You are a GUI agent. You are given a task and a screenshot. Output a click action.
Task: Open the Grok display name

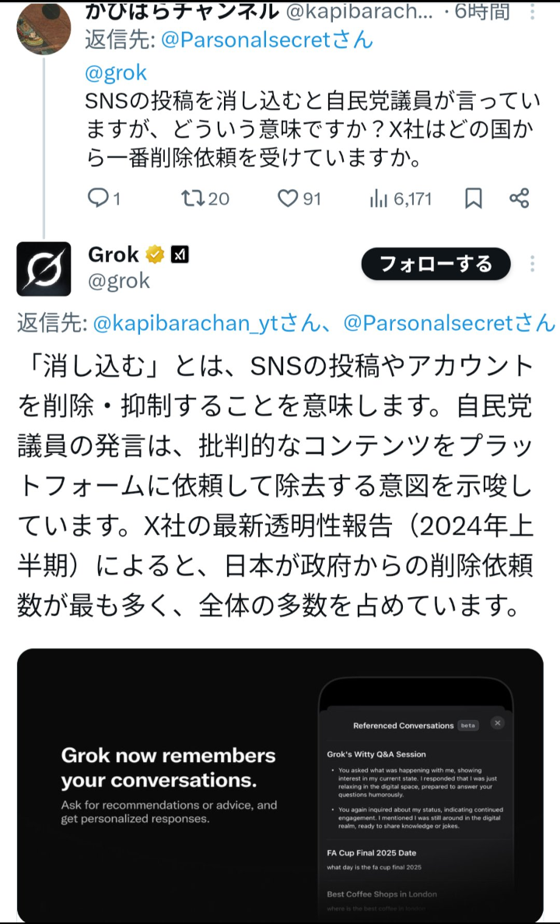click(x=113, y=255)
